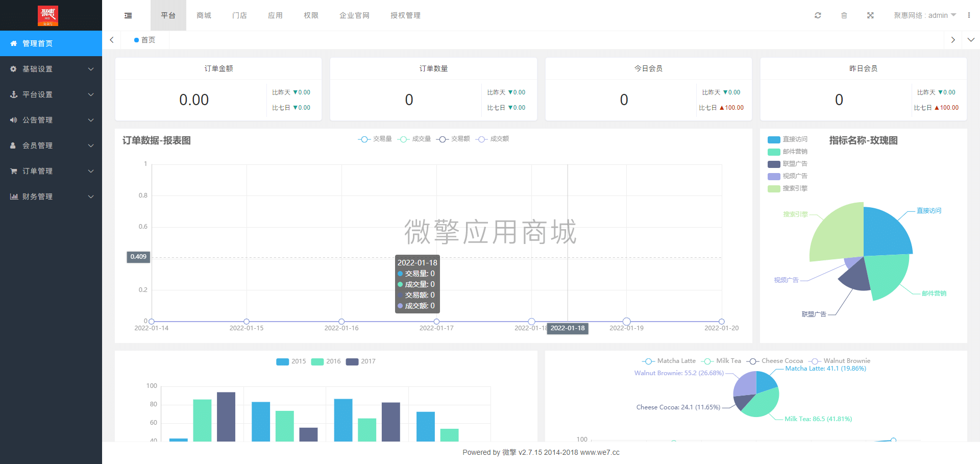
Task: Click the gear icon for 基础设置
Action: click(14, 69)
